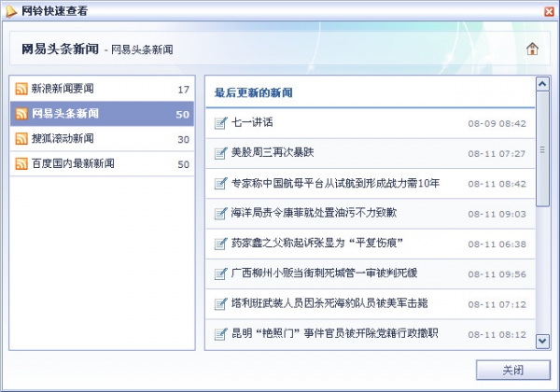
Task: Click the RSS icon beside 百度国内最新新闻
Action: 21,163
